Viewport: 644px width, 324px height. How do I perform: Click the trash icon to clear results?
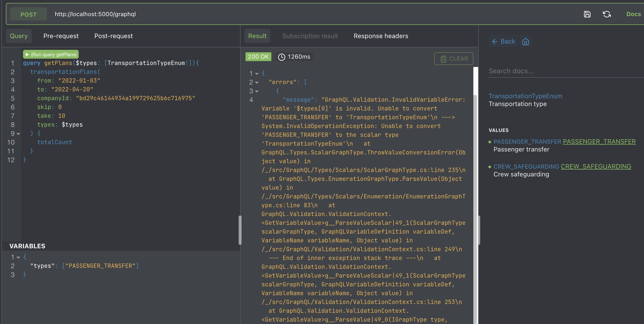pos(444,59)
